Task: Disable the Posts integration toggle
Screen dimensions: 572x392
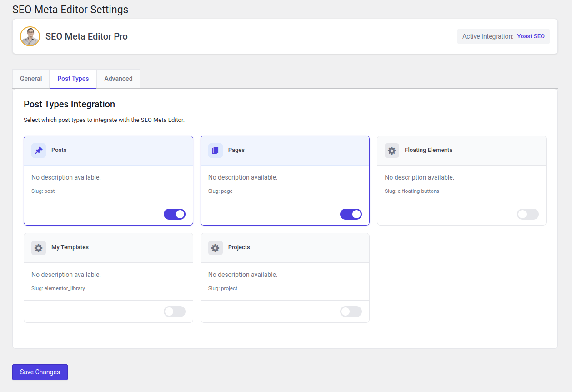Action: (175, 214)
